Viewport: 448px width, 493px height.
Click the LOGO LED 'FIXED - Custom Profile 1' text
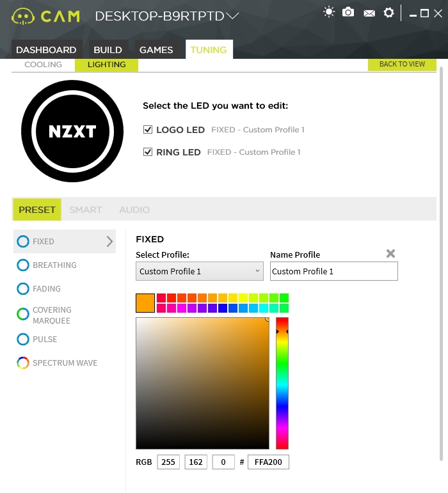(x=258, y=130)
